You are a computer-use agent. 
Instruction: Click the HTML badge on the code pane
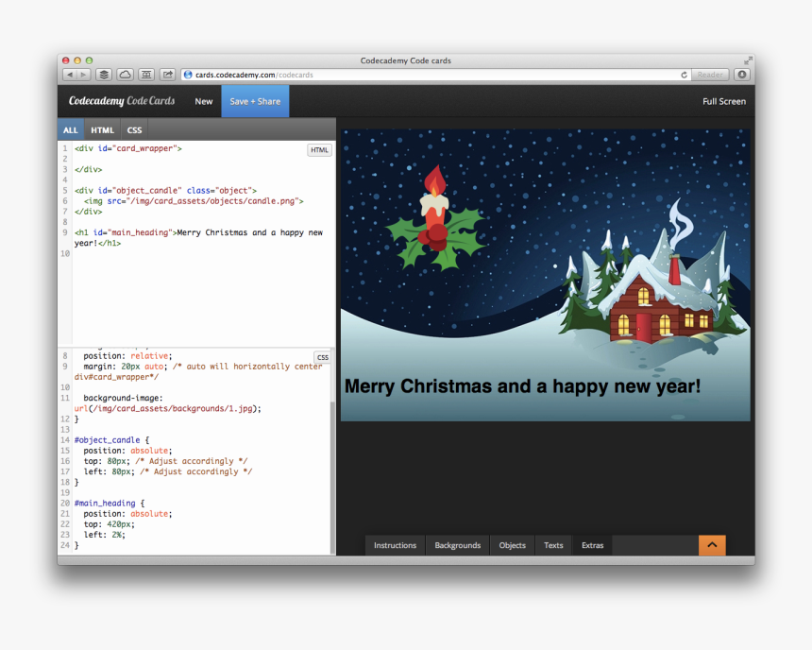pyautogui.click(x=319, y=149)
